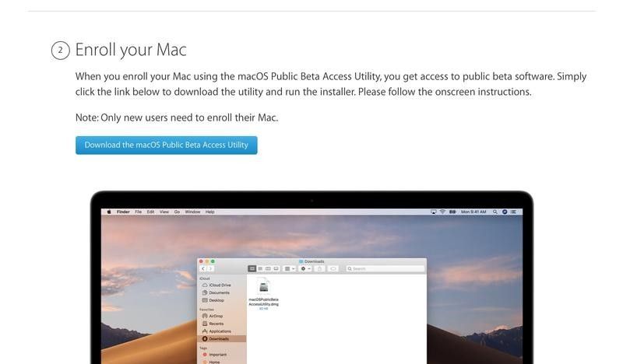Click the AirPlay display icon in the menu bar
This screenshot has height=364, width=623.
[x=434, y=212]
